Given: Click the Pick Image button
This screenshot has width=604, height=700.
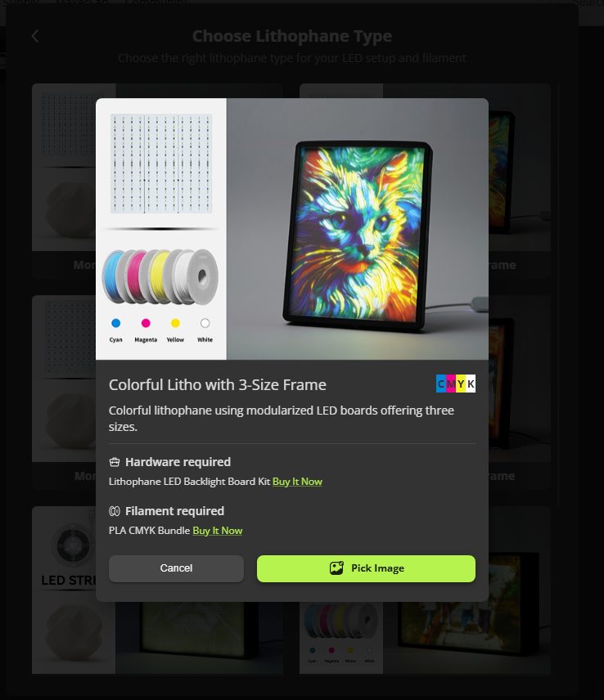Looking at the screenshot, I should (366, 568).
